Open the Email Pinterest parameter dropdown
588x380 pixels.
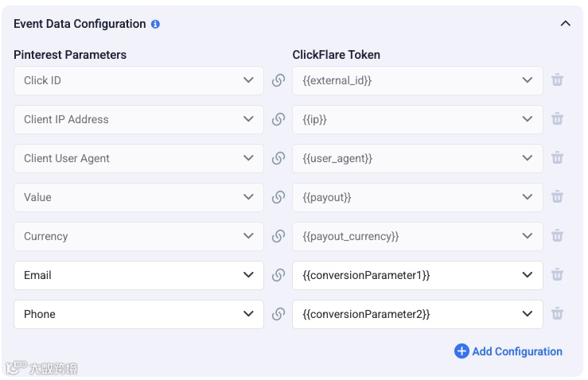[x=138, y=275]
